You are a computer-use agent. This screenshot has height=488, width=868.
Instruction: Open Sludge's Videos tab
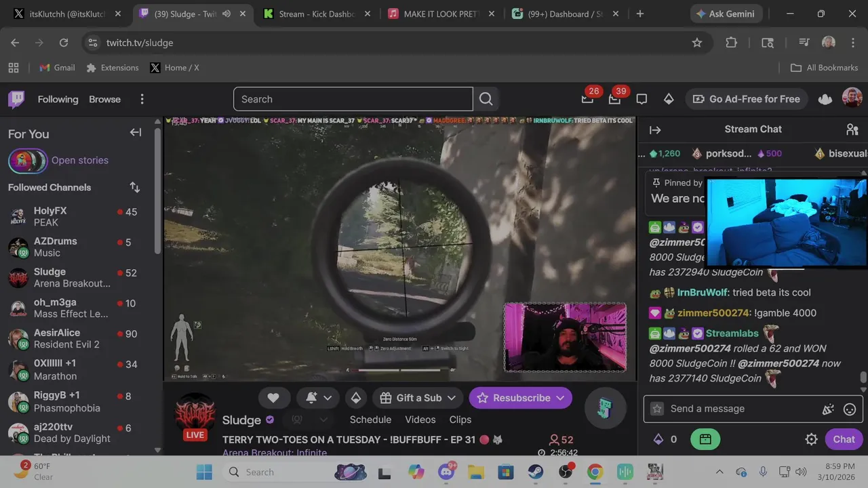click(420, 420)
